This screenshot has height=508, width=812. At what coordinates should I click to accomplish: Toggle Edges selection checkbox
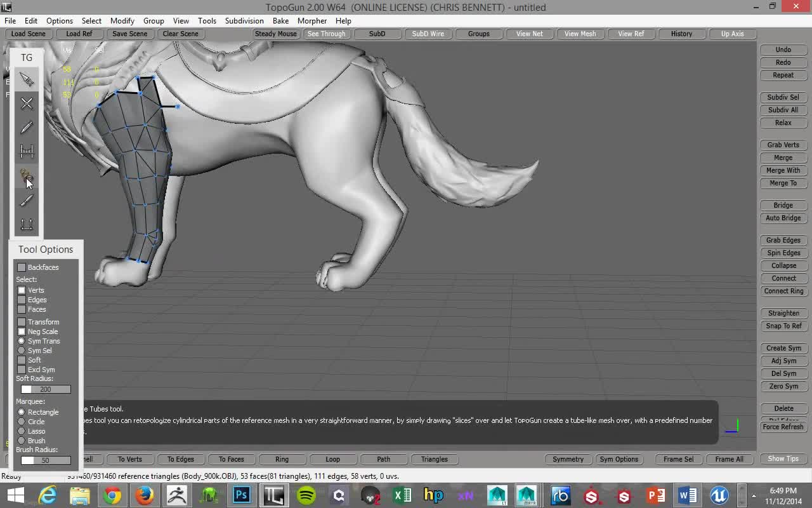22,300
